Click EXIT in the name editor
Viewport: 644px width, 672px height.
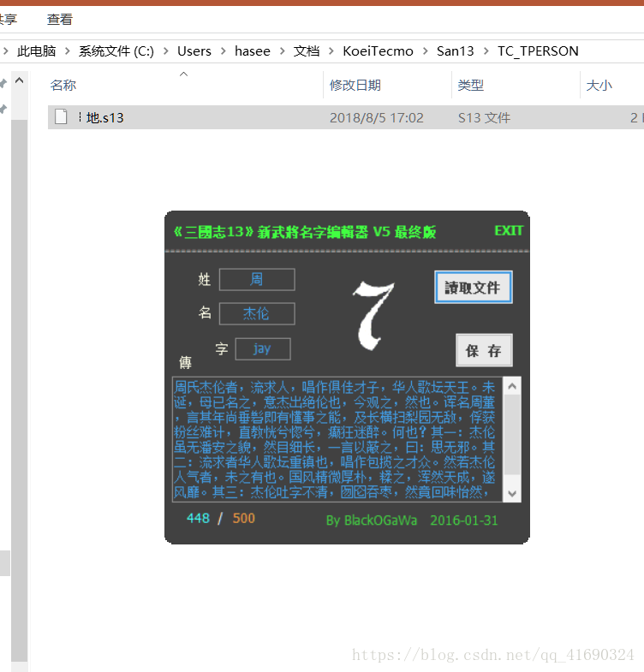click(509, 230)
